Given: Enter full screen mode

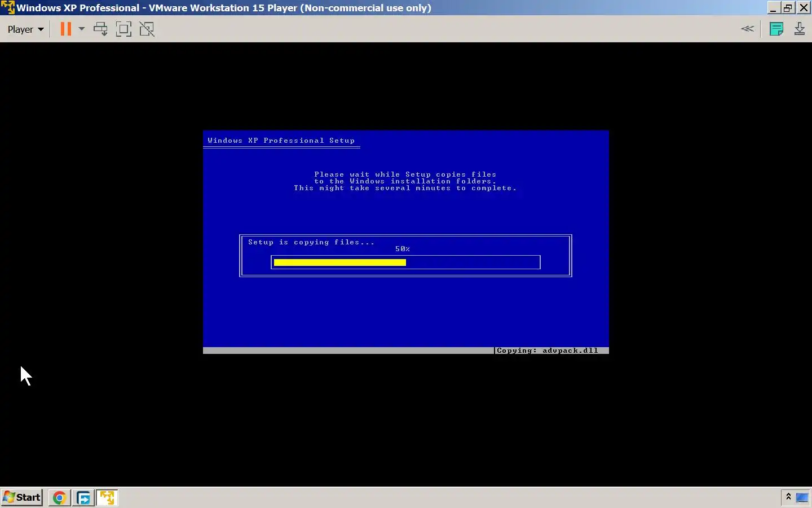Looking at the screenshot, I should 123,29.
